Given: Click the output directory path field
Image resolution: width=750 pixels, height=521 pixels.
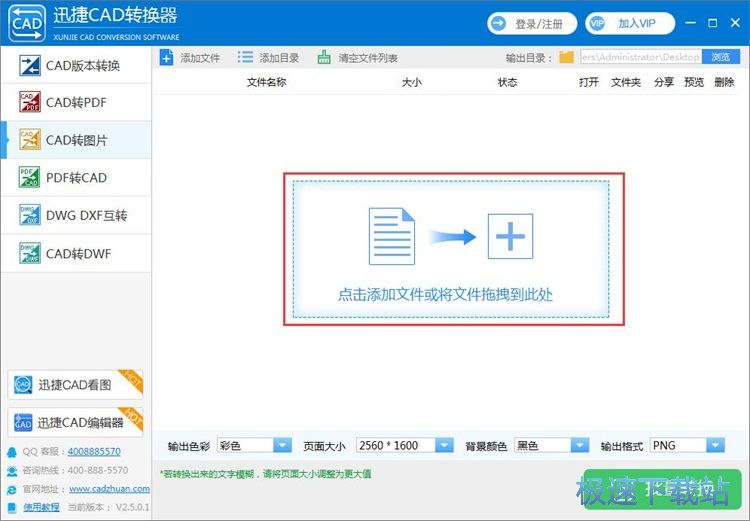Looking at the screenshot, I should point(641,57).
